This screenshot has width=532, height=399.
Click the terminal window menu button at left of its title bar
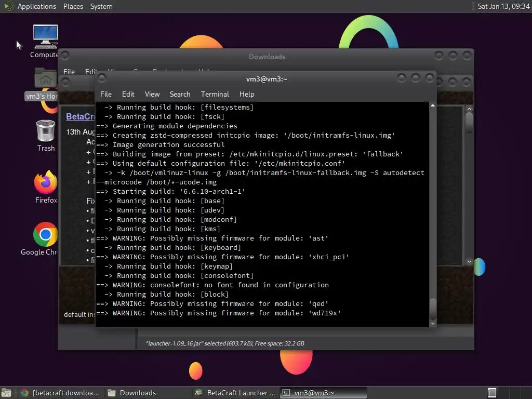pos(101,79)
